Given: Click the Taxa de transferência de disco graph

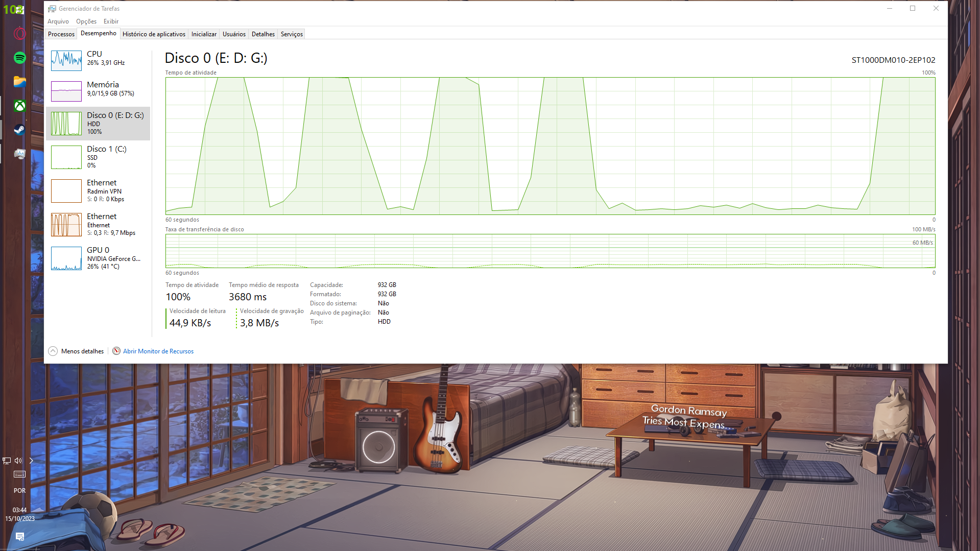Looking at the screenshot, I should point(550,251).
